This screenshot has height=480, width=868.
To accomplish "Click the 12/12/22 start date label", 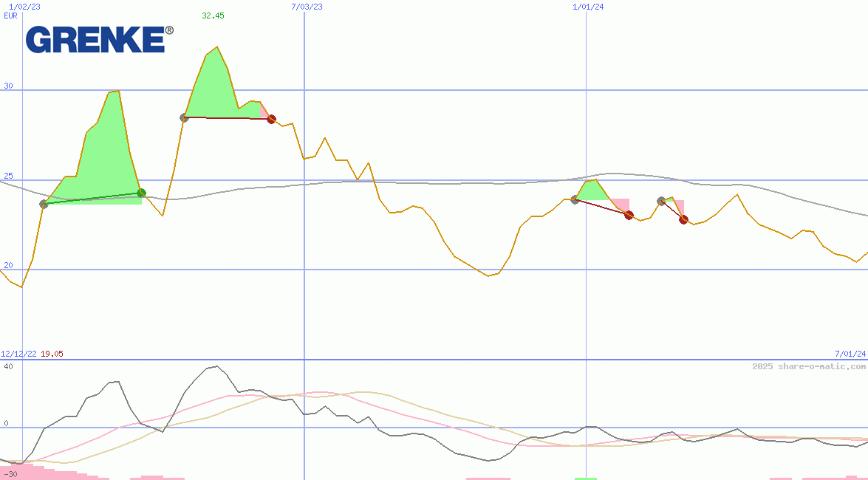I will pos(19,354).
